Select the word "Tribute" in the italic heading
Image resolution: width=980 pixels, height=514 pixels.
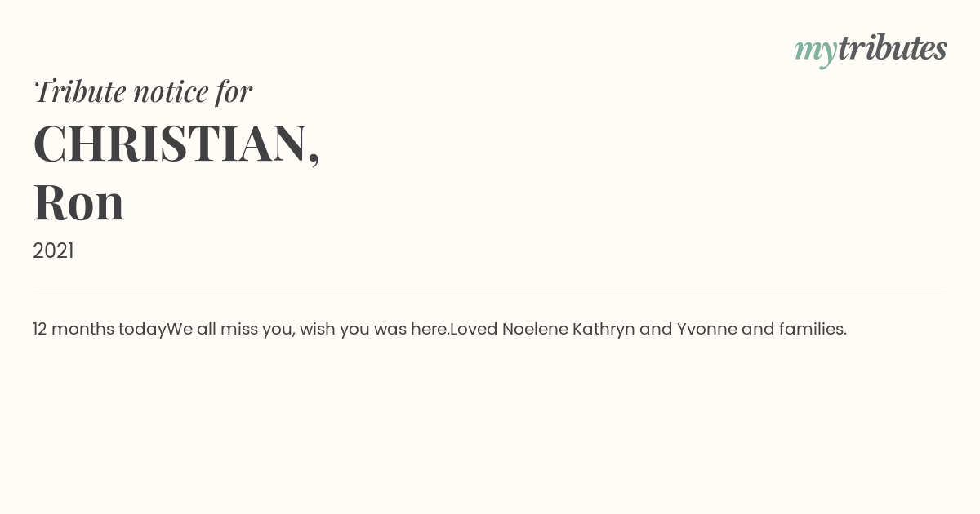point(79,91)
